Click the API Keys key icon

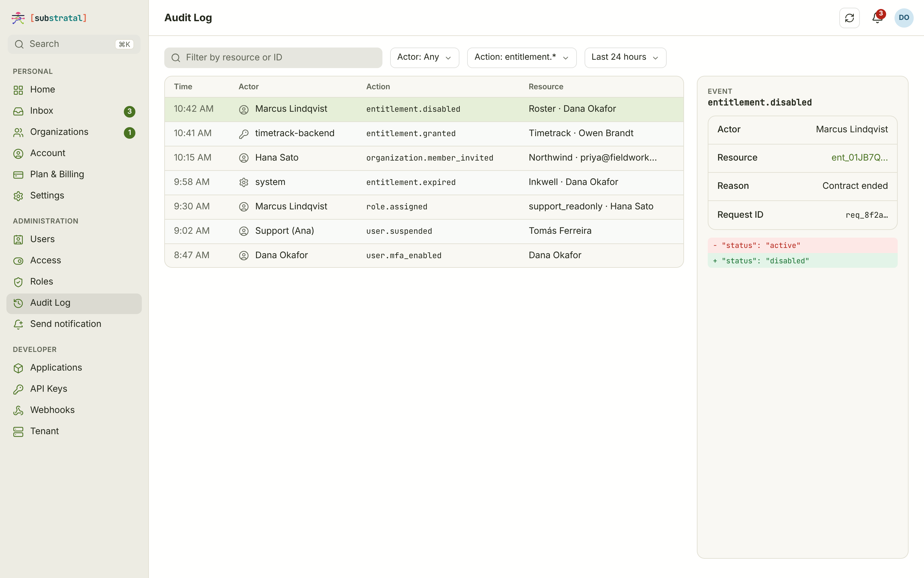coord(18,389)
